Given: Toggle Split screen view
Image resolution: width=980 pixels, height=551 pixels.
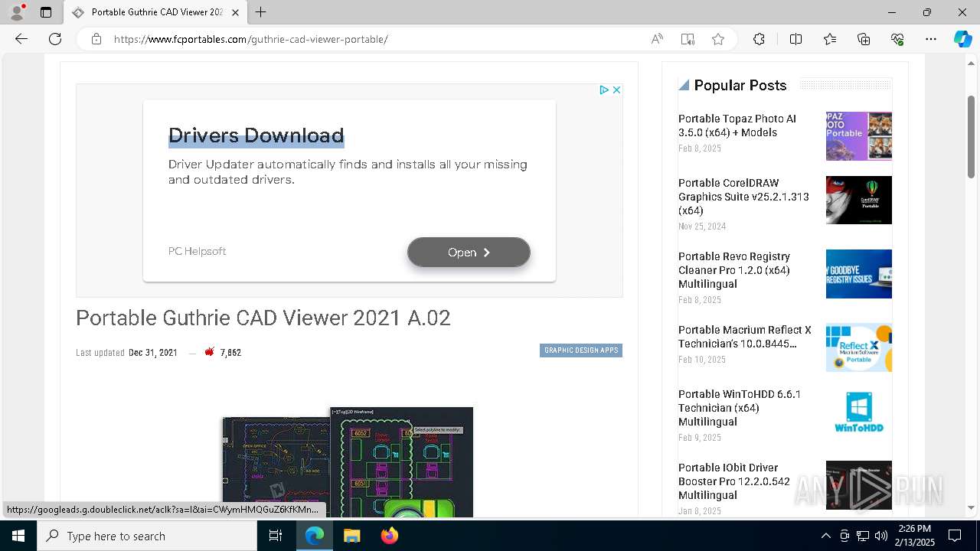Looking at the screenshot, I should pyautogui.click(x=795, y=39).
